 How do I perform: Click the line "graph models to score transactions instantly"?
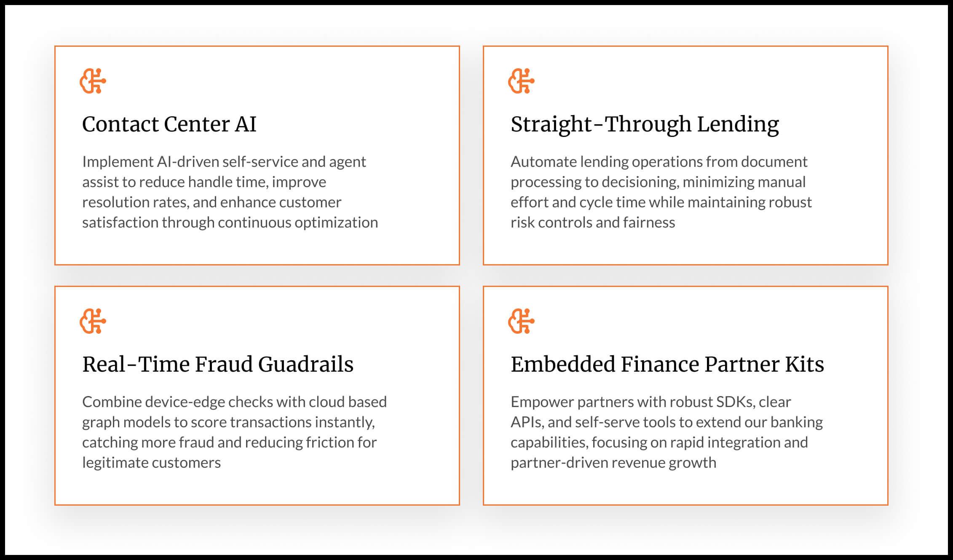pos(228,422)
